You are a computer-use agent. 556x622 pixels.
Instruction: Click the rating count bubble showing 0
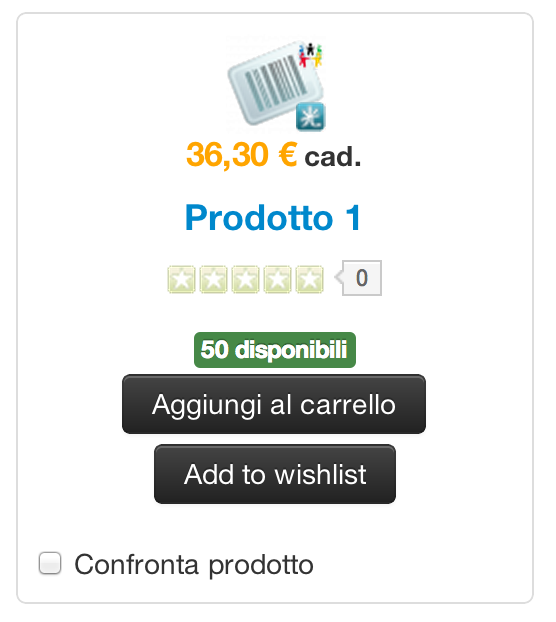pyautogui.click(x=362, y=278)
